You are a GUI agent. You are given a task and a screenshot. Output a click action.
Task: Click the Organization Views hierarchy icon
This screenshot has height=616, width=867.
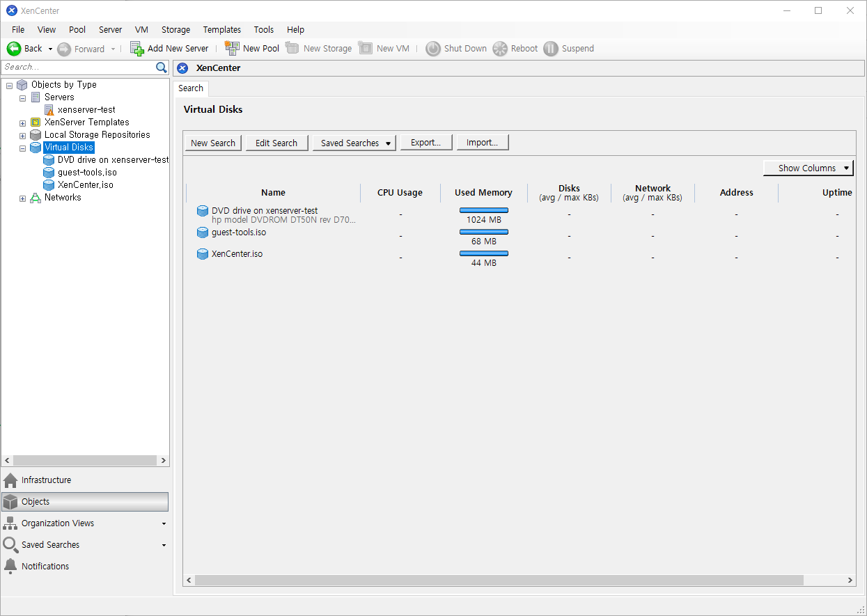[x=10, y=523]
